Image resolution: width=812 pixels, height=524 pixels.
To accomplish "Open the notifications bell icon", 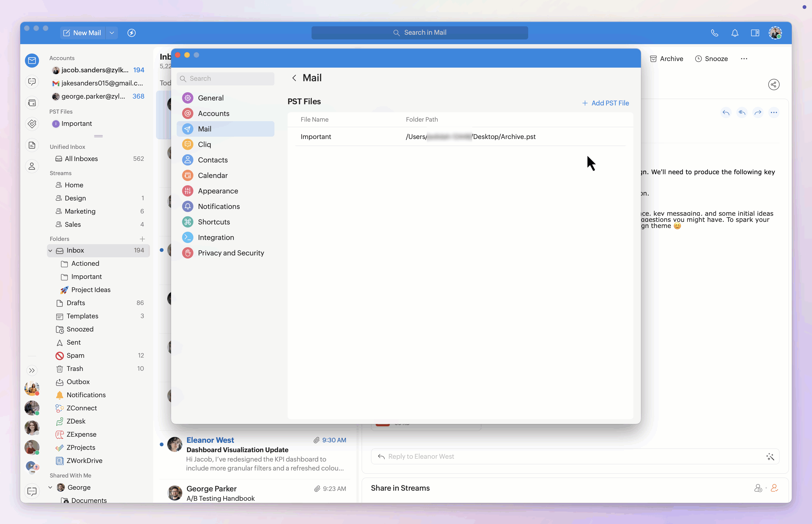I will pyautogui.click(x=735, y=33).
